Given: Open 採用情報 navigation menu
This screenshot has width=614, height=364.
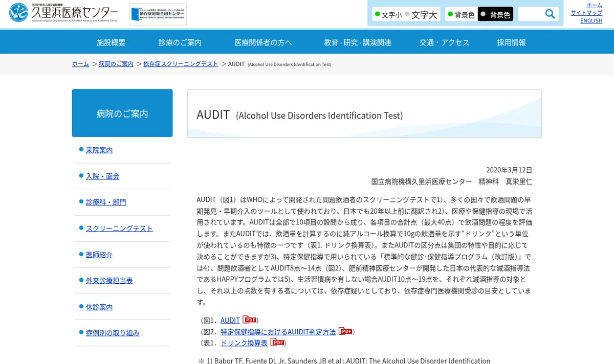Looking at the screenshot, I should [x=512, y=42].
